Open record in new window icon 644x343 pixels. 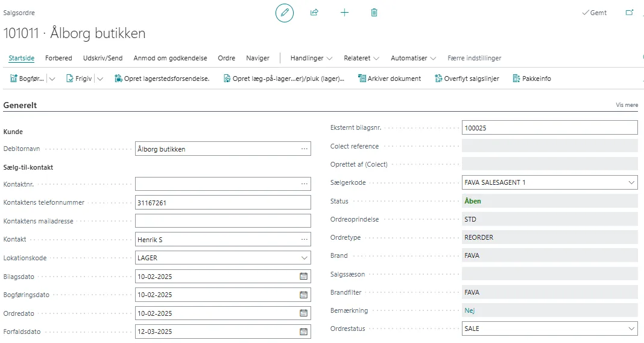[x=630, y=13]
